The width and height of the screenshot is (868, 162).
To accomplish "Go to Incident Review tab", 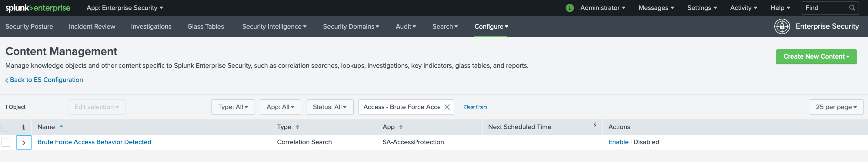I will pos(92,27).
